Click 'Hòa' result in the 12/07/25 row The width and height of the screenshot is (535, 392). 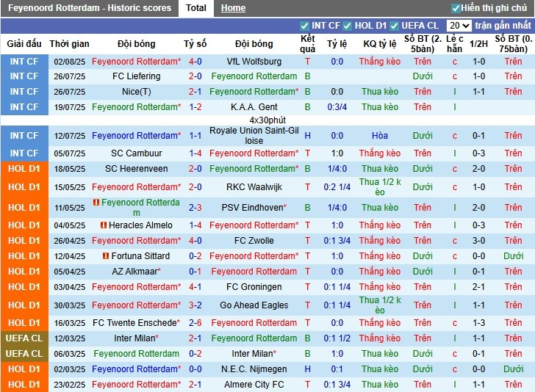coord(380,136)
